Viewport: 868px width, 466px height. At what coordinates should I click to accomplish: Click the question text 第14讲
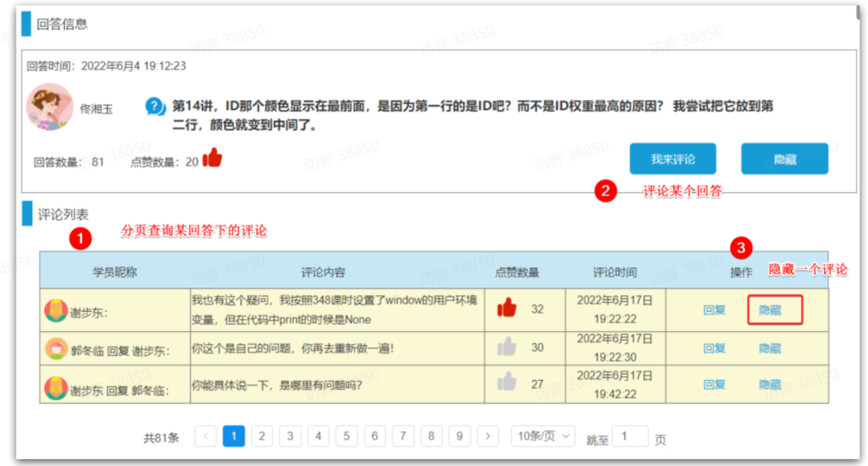pos(472,115)
